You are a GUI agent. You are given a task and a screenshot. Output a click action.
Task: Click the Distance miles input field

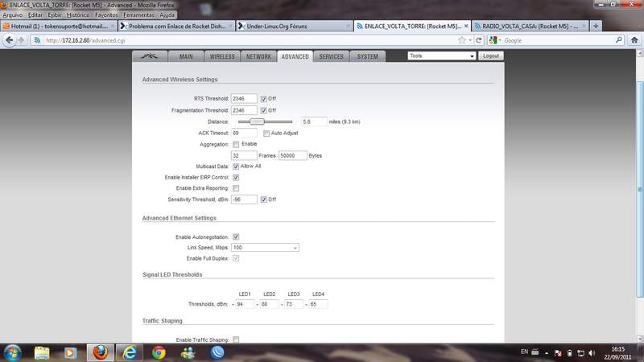[x=314, y=121]
